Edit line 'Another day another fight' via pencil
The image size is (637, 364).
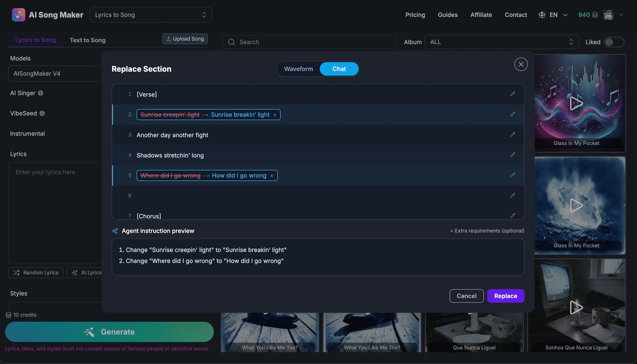point(513,134)
